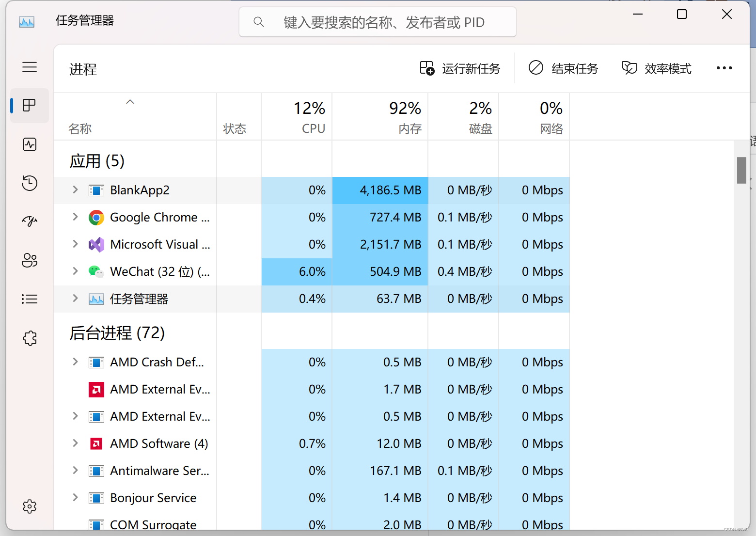Sort by the CPU 12% column header
This screenshot has height=536, width=756.
(x=297, y=117)
